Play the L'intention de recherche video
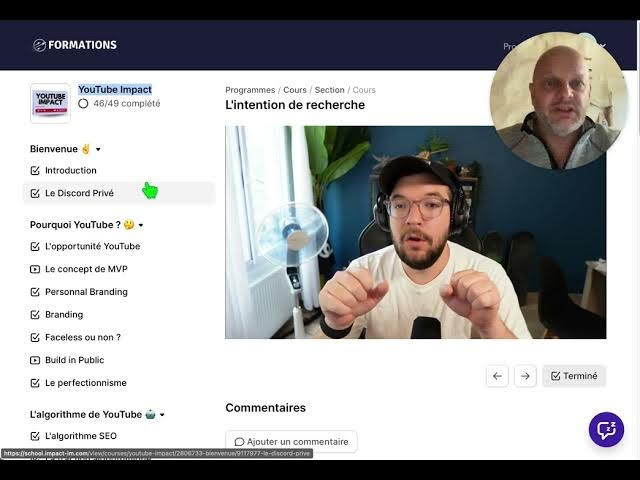This screenshot has height=480, width=640. [416, 232]
